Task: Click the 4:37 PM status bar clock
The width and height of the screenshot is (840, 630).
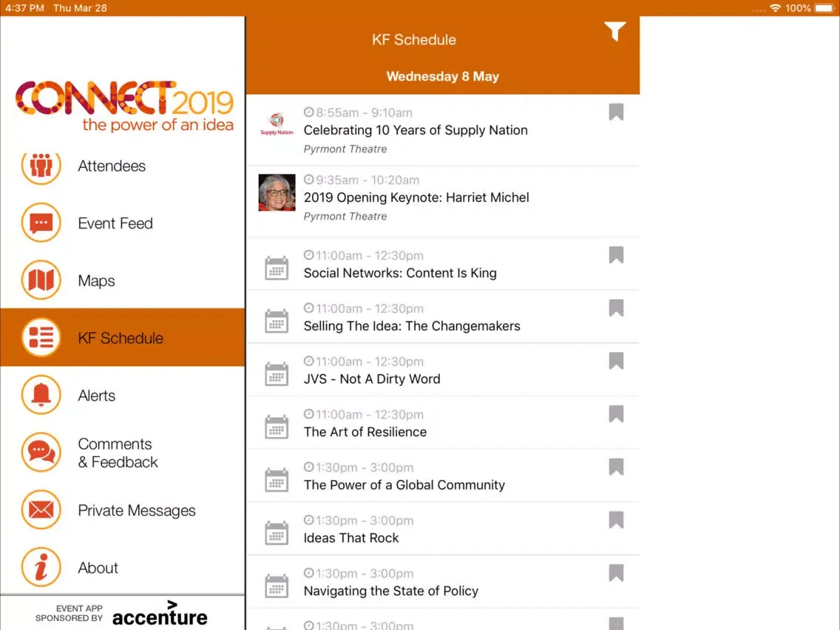Action: [x=24, y=8]
